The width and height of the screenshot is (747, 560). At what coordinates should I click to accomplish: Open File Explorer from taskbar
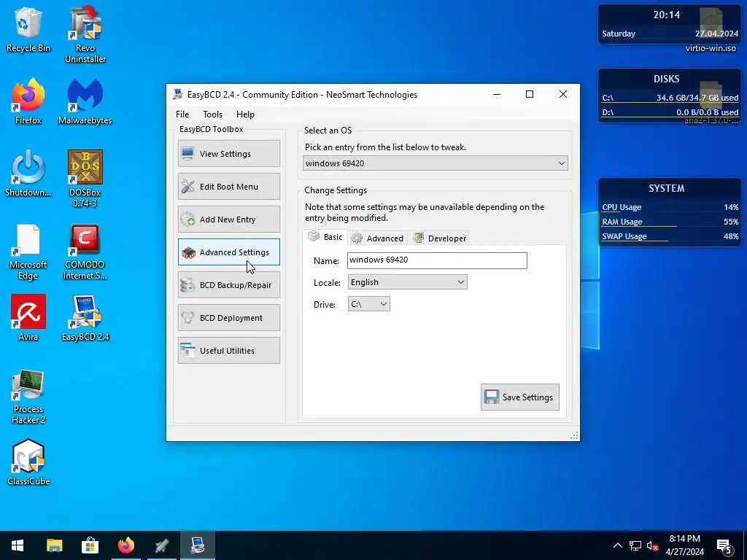(54, 545)
